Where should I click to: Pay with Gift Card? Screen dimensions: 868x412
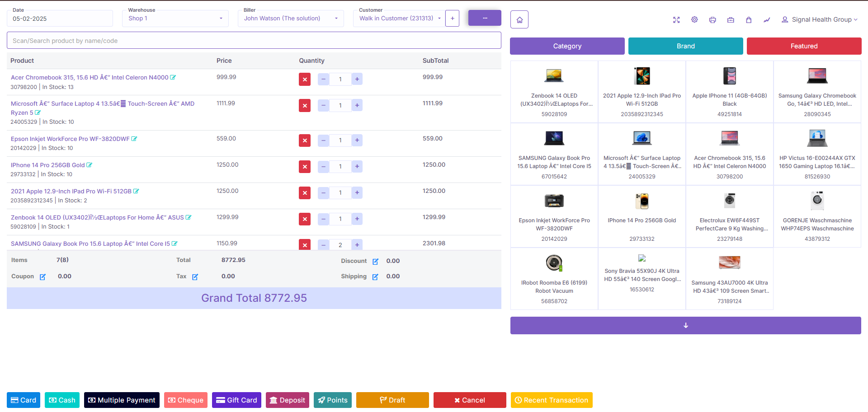(236, 400)
